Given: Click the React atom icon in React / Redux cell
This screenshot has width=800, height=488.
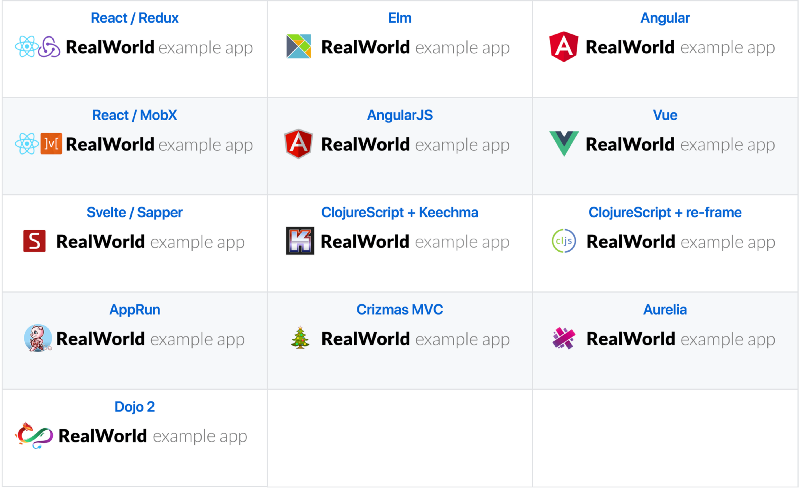Looking at the screenshot, I should tap(27, 46).
